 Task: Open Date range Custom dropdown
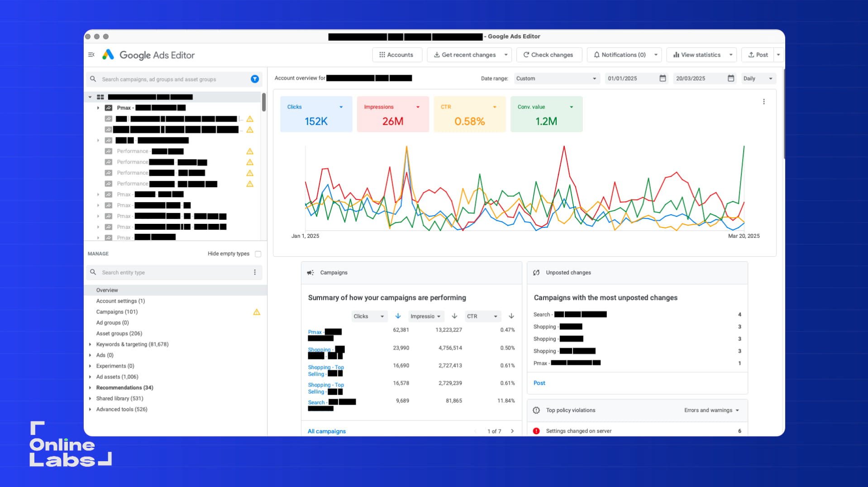557,78
